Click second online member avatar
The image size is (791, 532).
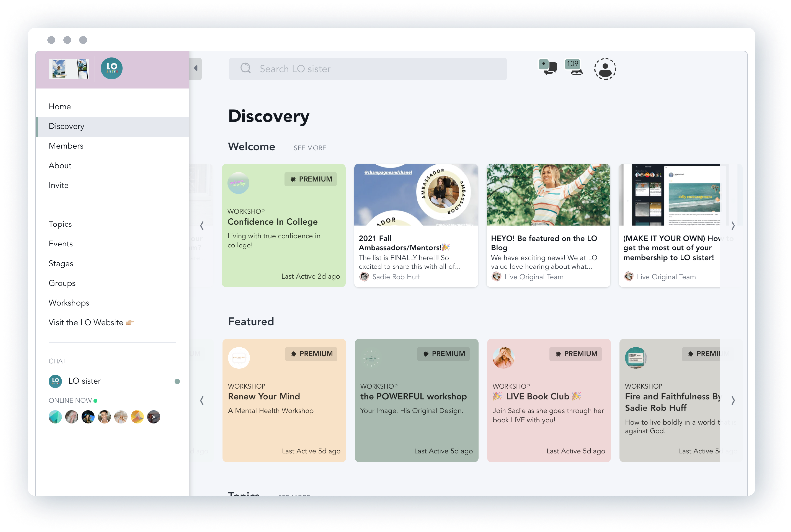coord(72,417)
